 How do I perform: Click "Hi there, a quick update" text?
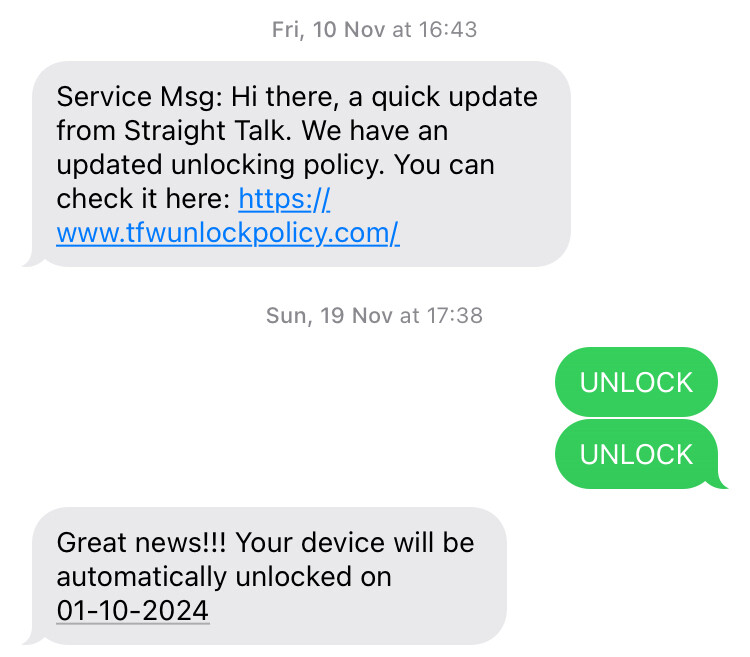[x=385, y=97]
